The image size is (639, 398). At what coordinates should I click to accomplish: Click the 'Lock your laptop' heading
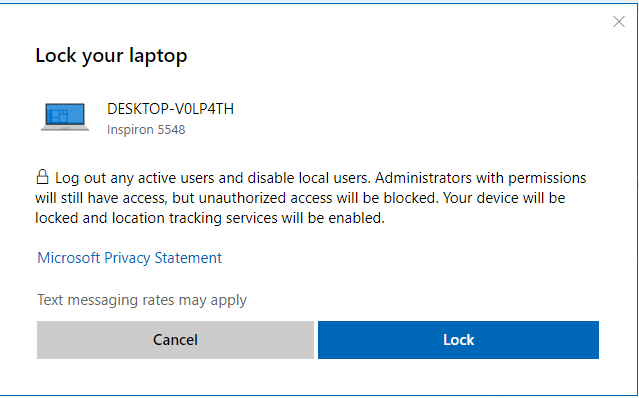[111, 56]
